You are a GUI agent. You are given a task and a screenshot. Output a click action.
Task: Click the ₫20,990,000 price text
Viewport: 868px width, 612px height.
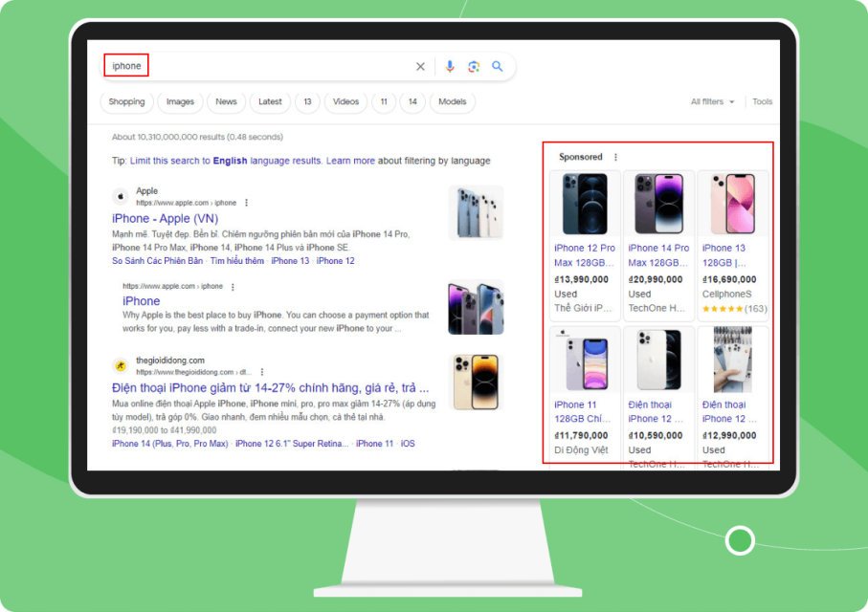pyautogui.click(x=656, y=279)
